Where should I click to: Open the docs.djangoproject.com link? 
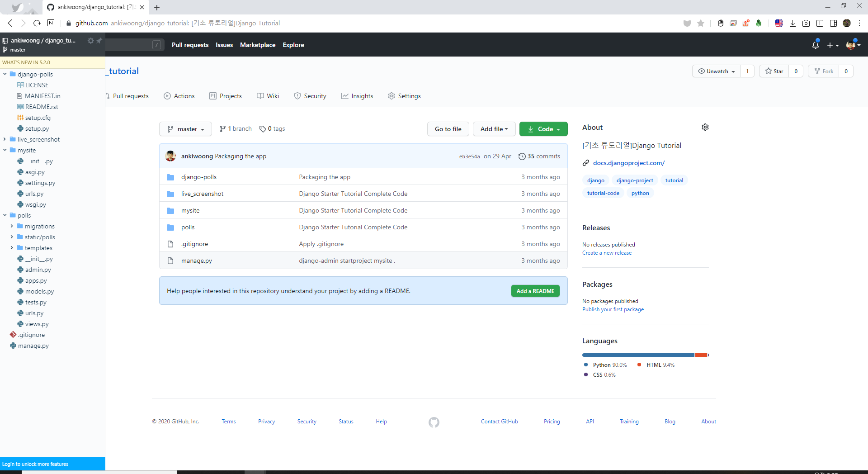[x=629, y=163]
